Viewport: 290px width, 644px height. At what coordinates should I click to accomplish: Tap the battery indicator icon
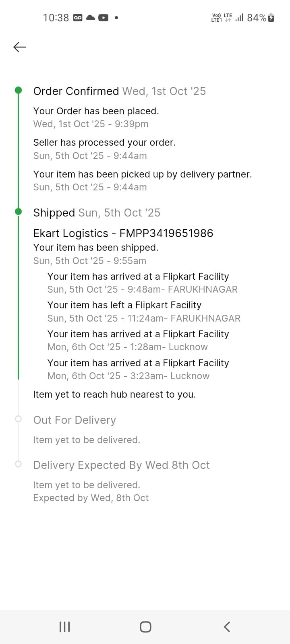point(271,18)
